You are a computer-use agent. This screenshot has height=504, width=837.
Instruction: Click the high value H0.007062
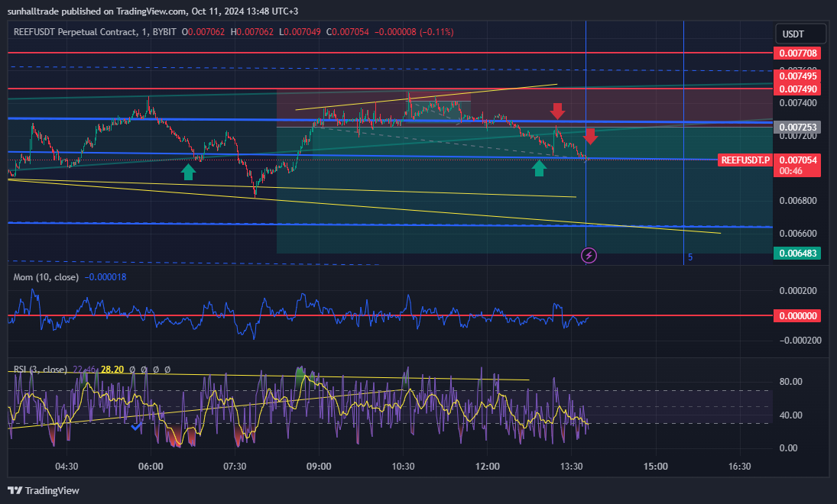(x=252, y=32)
